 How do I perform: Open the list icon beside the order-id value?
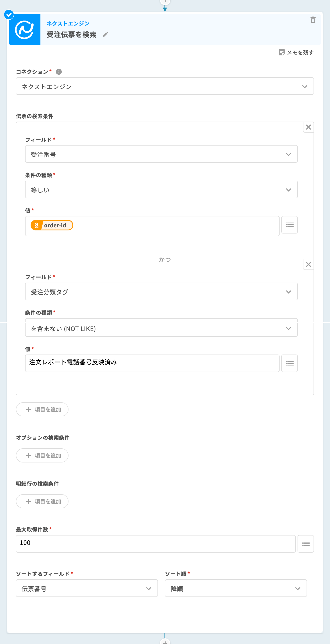289,225
